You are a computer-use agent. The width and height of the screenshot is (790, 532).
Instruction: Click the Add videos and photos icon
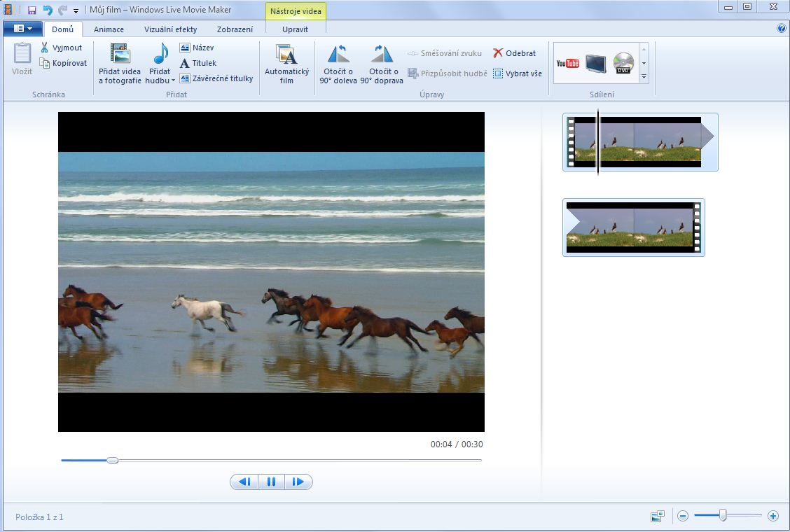click(x=120, y=54)
